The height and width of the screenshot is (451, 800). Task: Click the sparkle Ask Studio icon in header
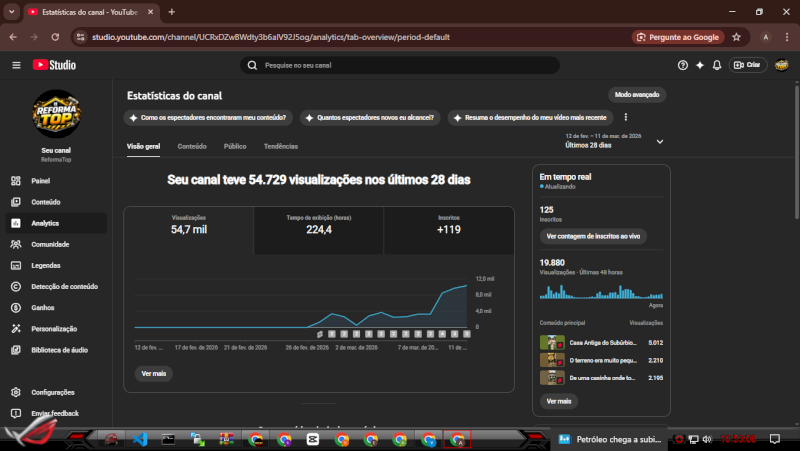tap(700, 65)
